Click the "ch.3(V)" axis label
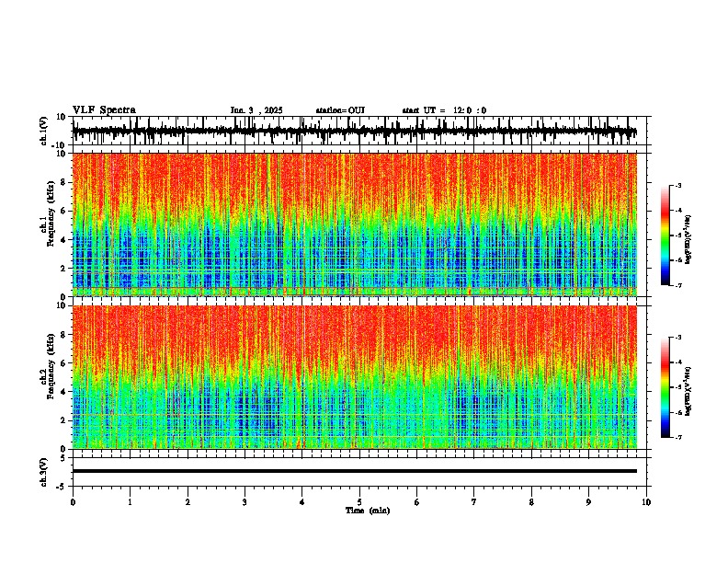This screenshot has width=728, height=563. (44, 472)
